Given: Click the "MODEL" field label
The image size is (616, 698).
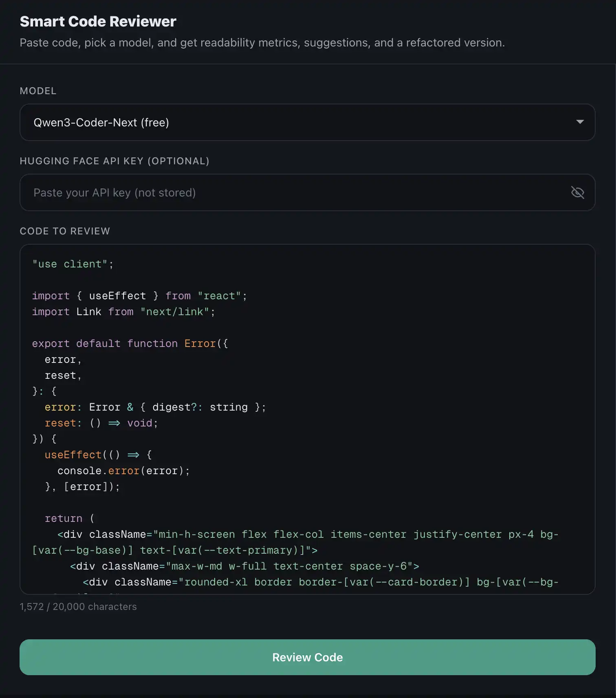Looking at the screenshot, I should [38, 91].
